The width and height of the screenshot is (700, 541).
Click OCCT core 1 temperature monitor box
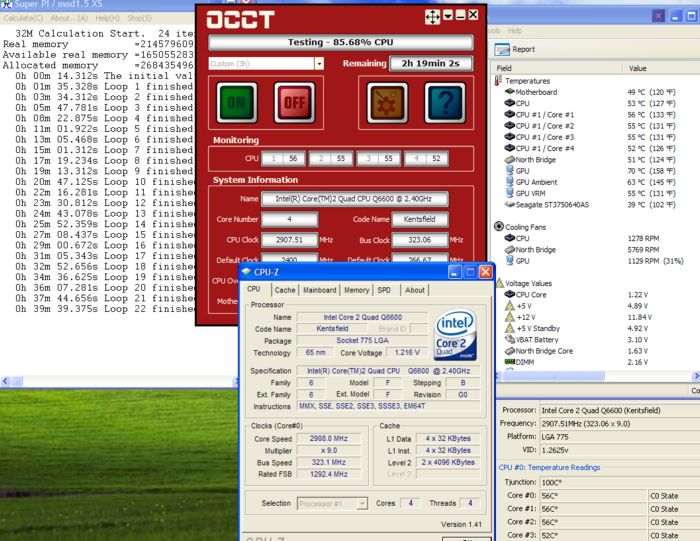tap(283, 158)
